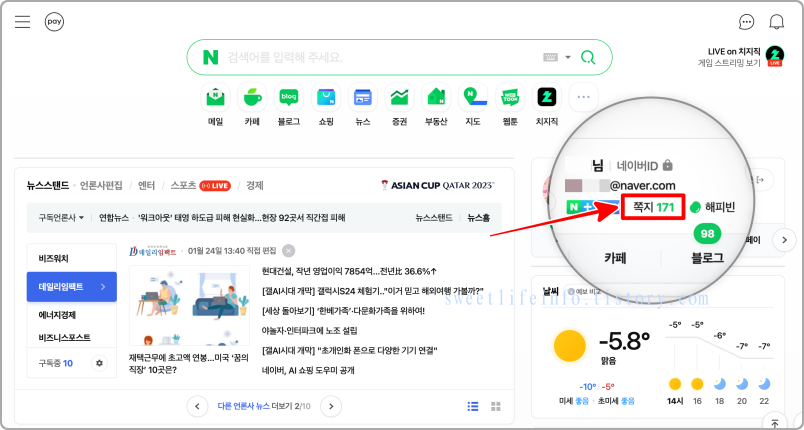
Task: Open the 지도 shortcut icon
Action: pyautogui.click(x=473, y=97)
